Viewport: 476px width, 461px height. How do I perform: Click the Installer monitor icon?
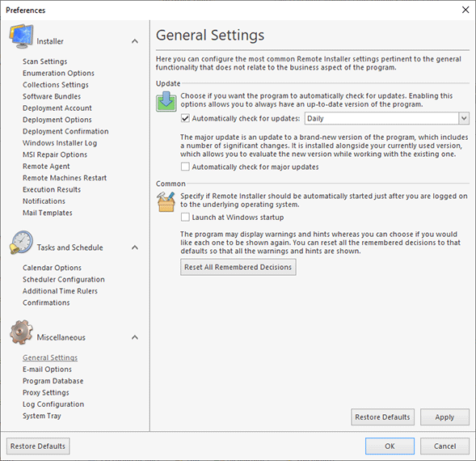21,36
